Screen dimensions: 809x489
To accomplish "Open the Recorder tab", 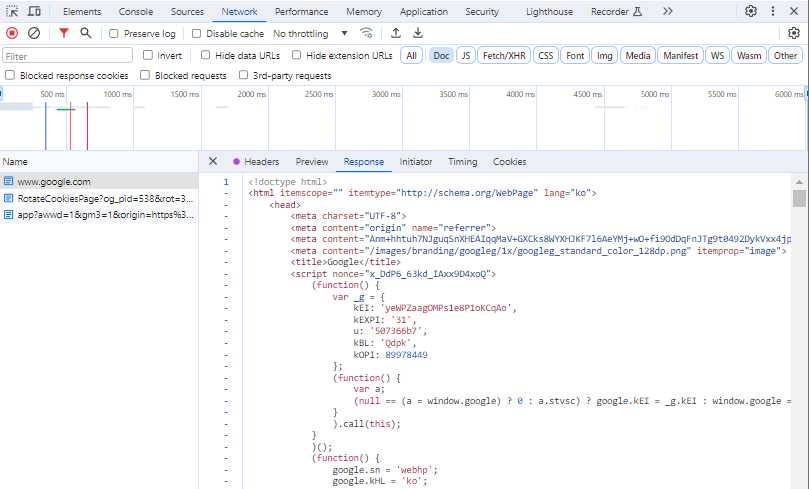I will coord(616,11).
